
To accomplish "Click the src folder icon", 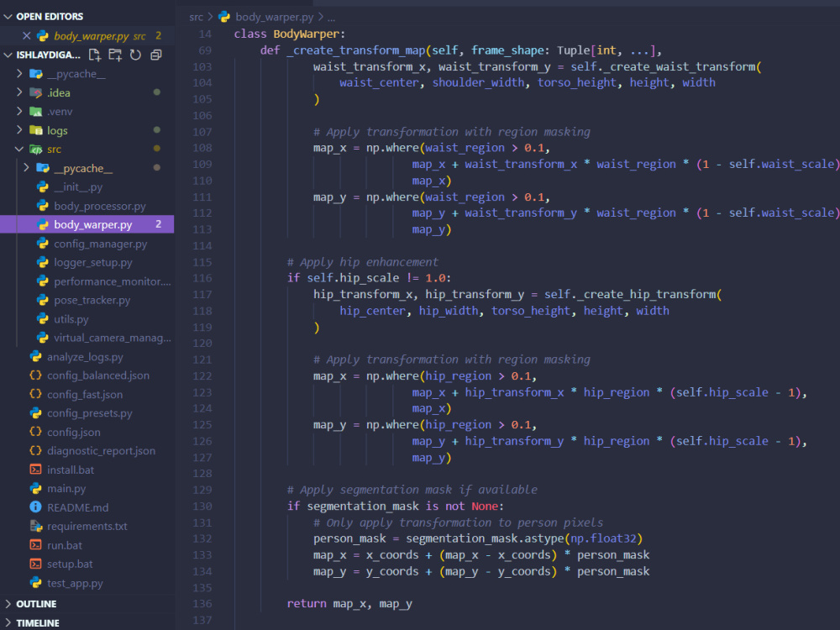I will (x=36, y=149).
